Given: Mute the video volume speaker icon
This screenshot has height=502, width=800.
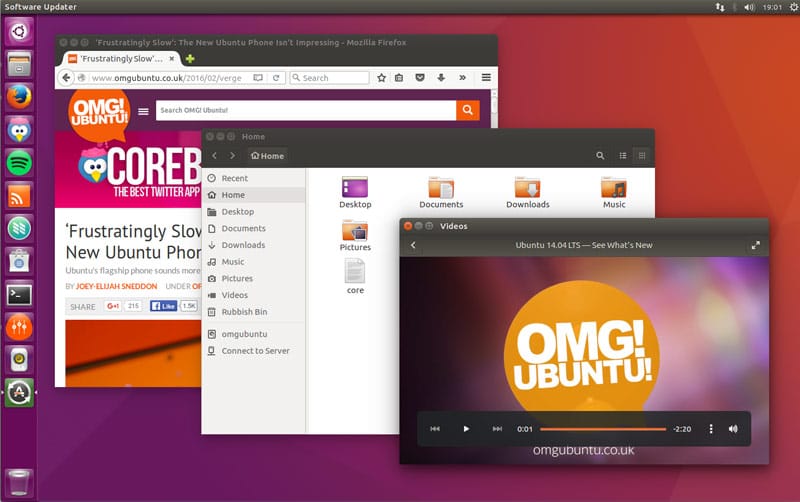Looking at the screenshot, I should (733, 429).
